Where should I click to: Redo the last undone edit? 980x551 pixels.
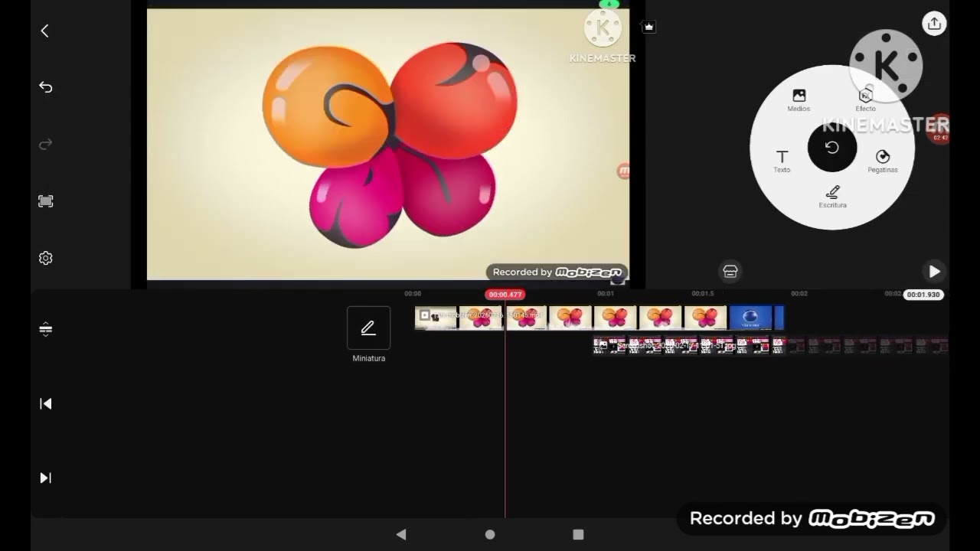coord(45,144)
